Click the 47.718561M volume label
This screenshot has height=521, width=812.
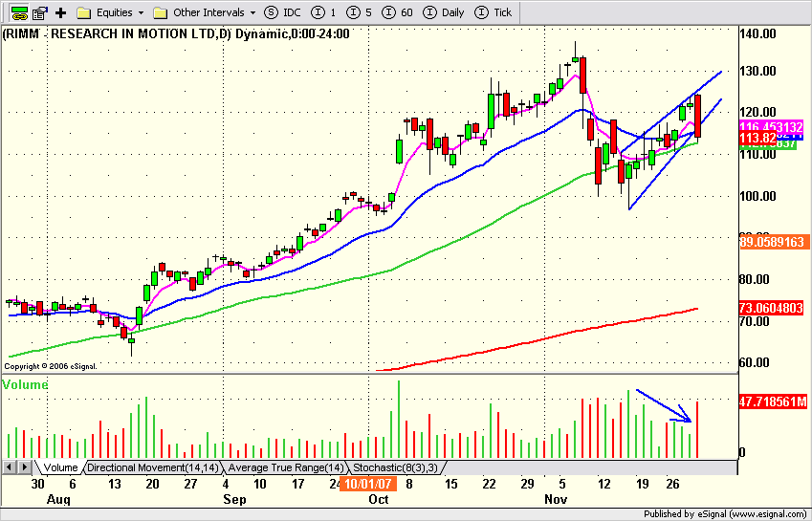(x=772, y=402)
